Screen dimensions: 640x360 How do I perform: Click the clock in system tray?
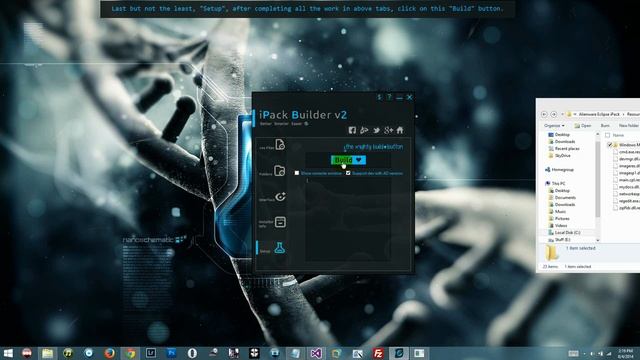[626, 353]
